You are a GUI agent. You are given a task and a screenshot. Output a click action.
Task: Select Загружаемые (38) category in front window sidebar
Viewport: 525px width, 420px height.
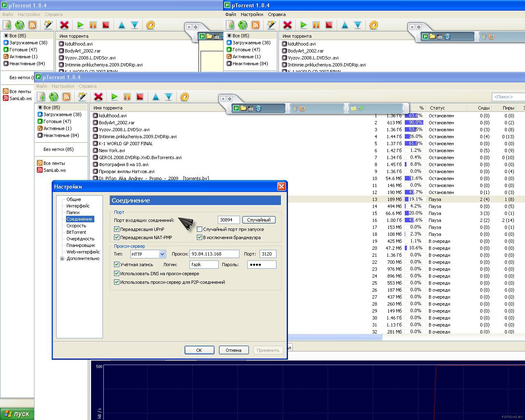(x=62, y=114)
